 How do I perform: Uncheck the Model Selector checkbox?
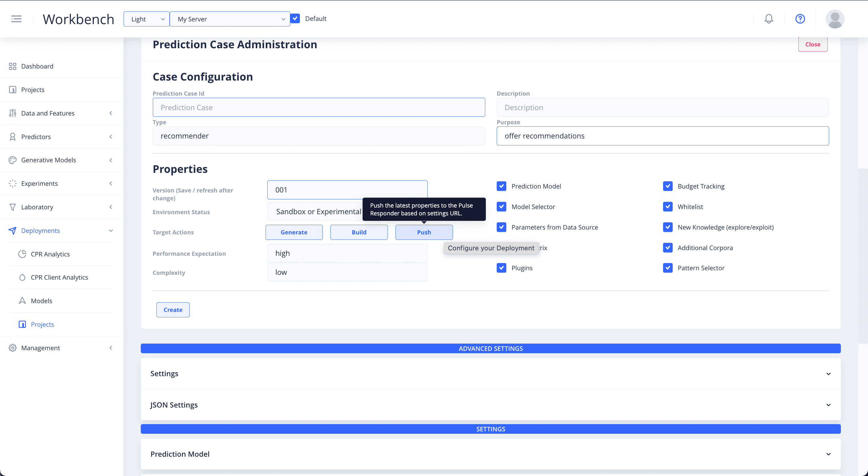502,207
